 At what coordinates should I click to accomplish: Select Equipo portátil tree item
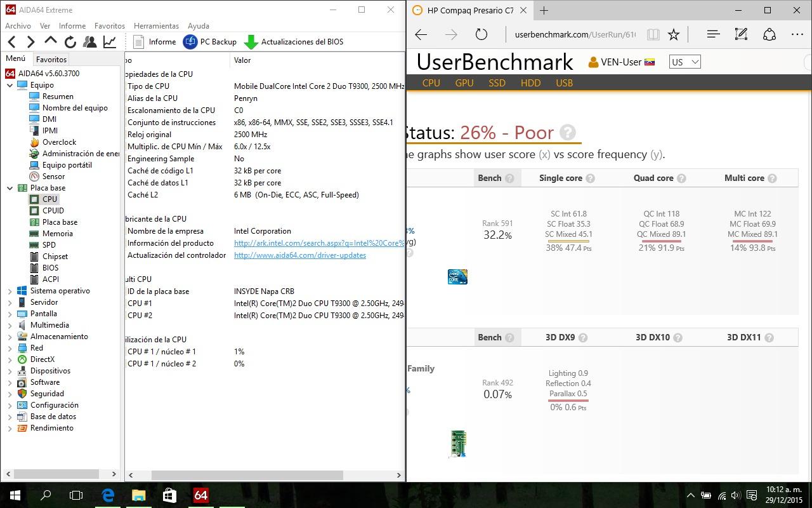pos(67,165)
